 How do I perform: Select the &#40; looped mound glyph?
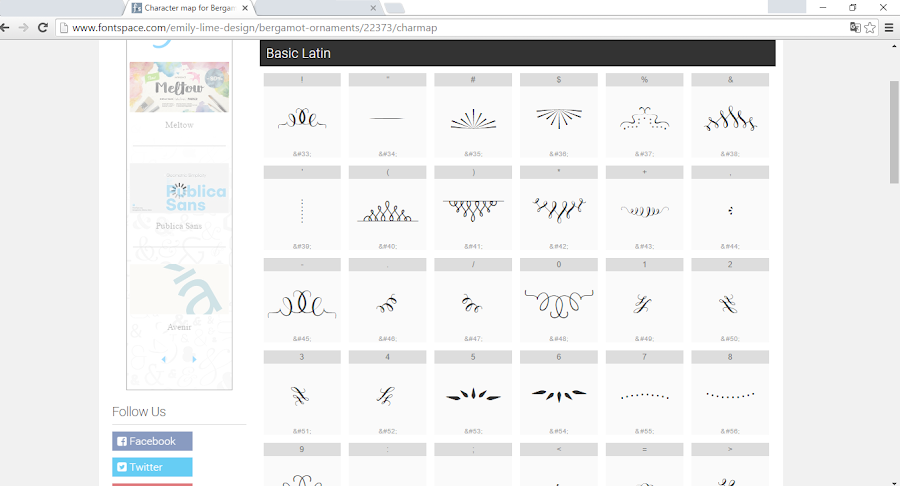pyautogui.click(x=387, y=211)
